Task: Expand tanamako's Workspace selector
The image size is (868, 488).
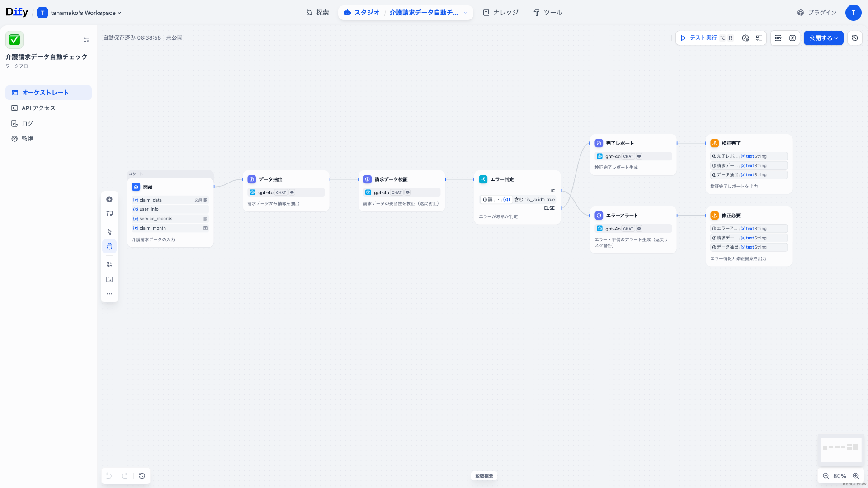Action: point(119,13)
